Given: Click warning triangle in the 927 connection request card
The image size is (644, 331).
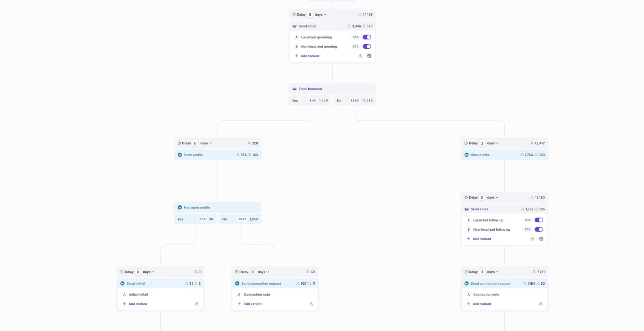Looking at the screenshot, I should pos(311,304).
